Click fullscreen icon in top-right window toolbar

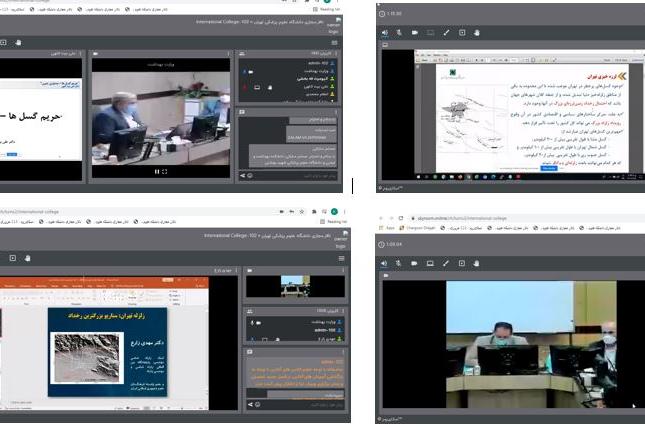(462, 32)
